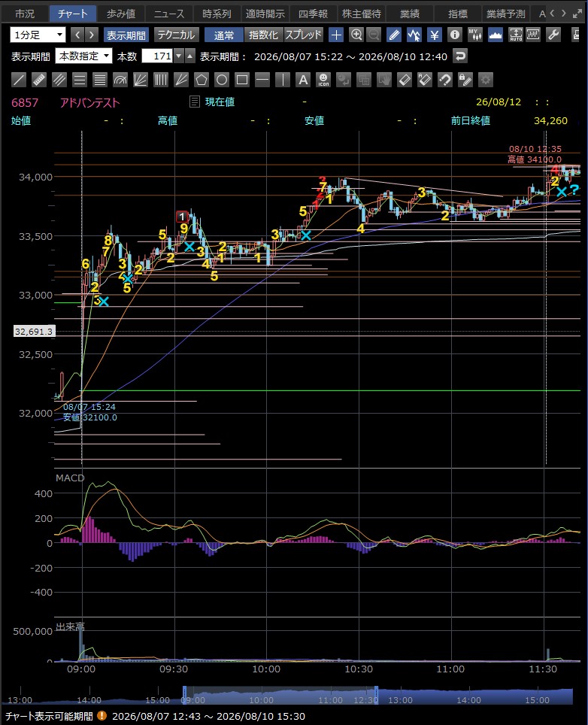This screenshot has width=588, height=725.
Task: Toggle the yen price display button
Action: click(435, 35)
